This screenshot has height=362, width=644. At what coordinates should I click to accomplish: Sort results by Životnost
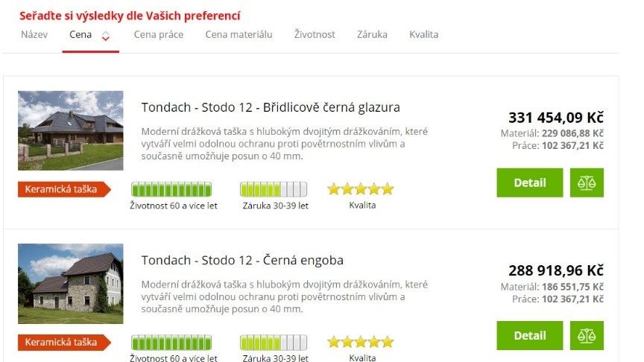coord(315,34)
